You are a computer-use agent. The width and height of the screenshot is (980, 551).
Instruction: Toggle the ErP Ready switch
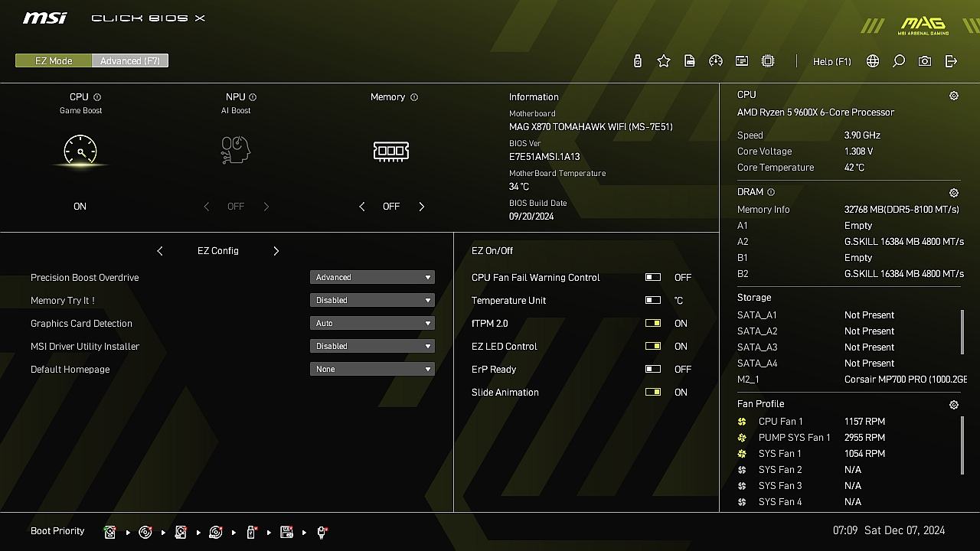653,370
